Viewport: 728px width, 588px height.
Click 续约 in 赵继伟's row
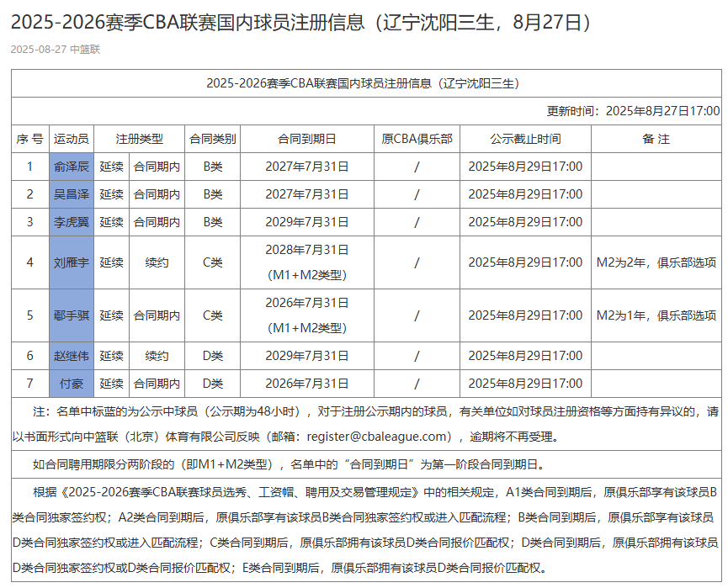click(x=157, y=356)
